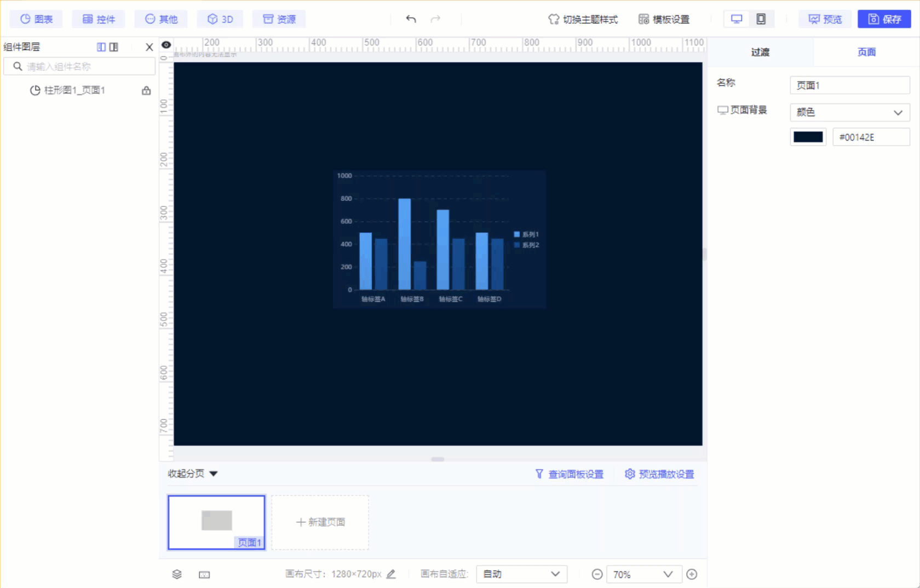Click the keyboard shortcut icon in bottom bar
The image size is (920, 588).
click(204, 574)
